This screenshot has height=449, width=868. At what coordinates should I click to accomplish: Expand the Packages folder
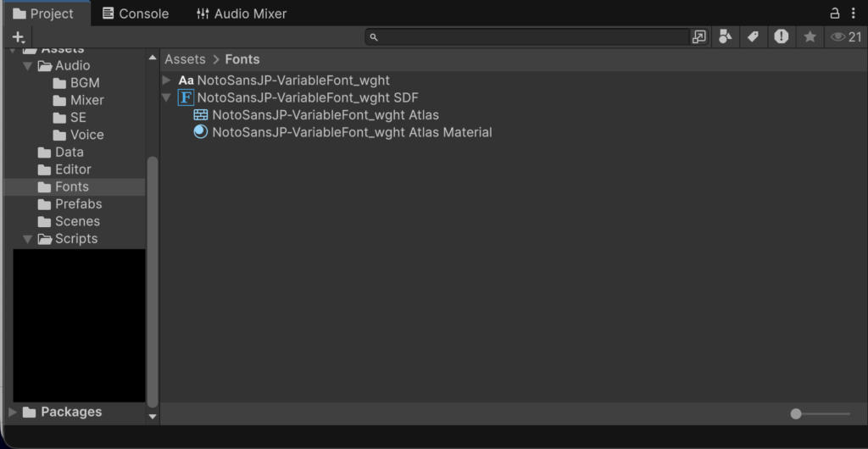(13, 412)
